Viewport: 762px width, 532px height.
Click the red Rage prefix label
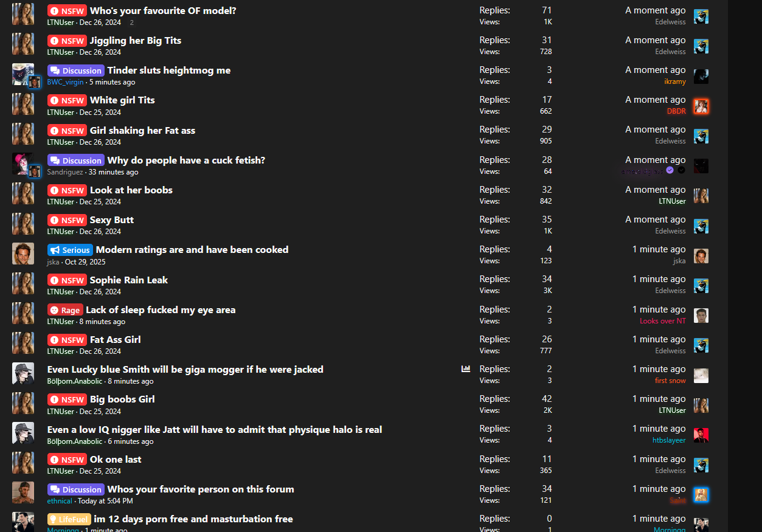[65, 310]
